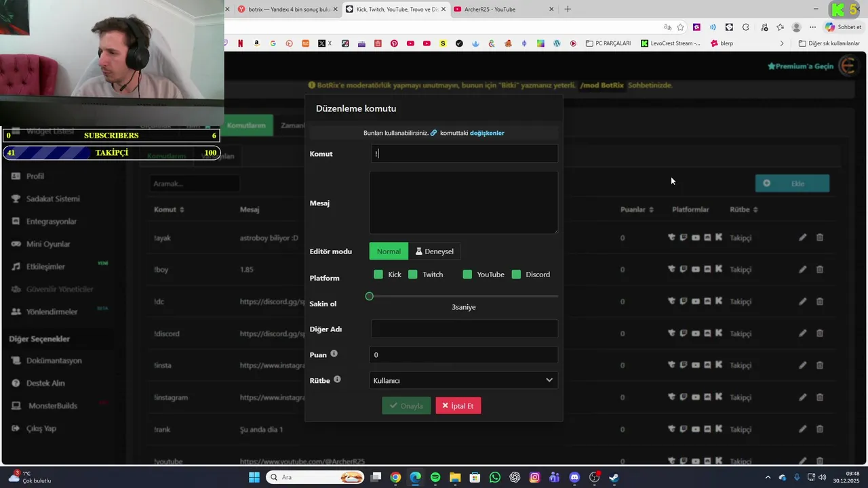Edit the !insta command

click(x=803, y=365)
